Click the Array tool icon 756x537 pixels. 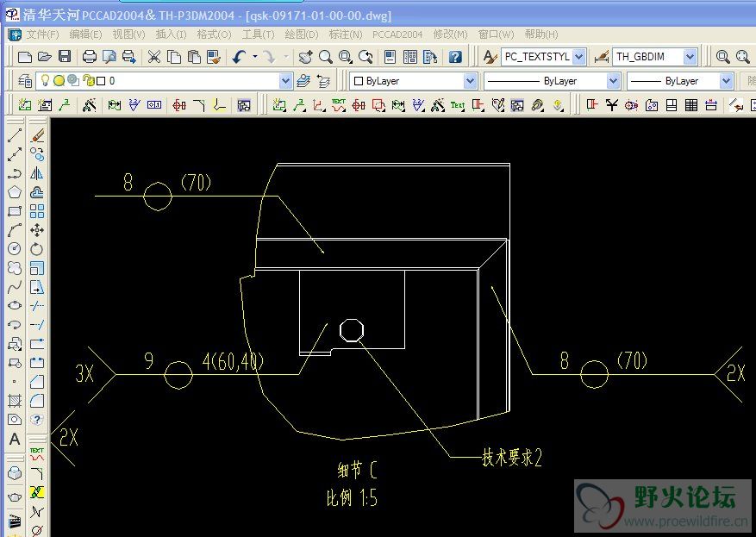point(37,210)
